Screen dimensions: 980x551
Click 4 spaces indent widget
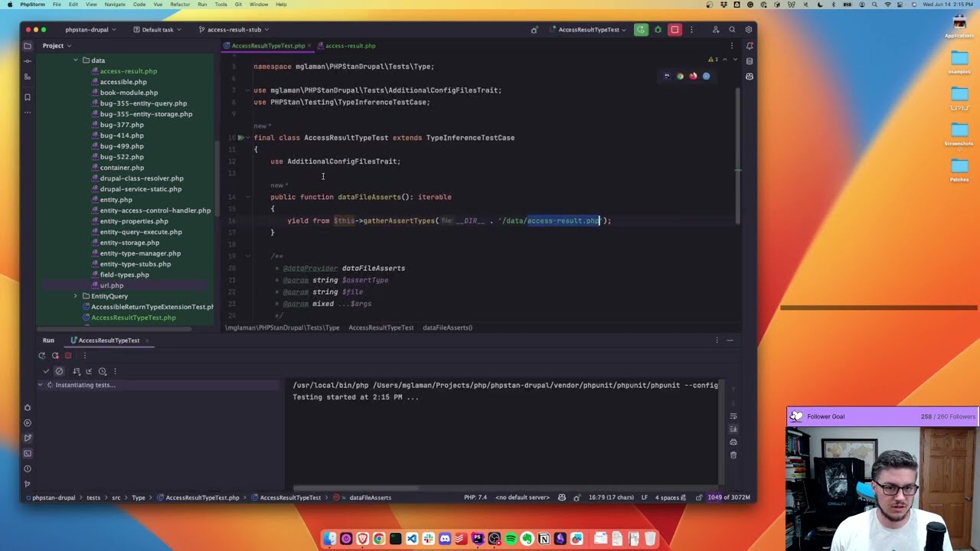pyautogui.click(x=670, y=497)
